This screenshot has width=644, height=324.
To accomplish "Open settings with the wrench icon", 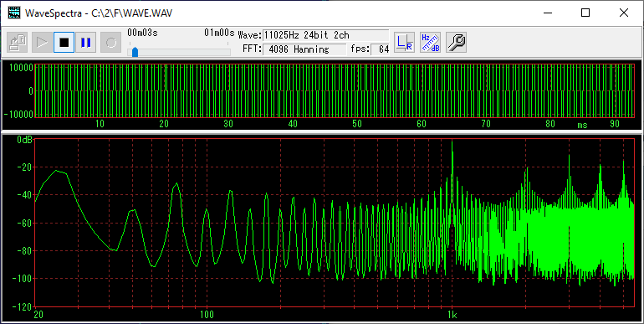I will tap(456, 43).
